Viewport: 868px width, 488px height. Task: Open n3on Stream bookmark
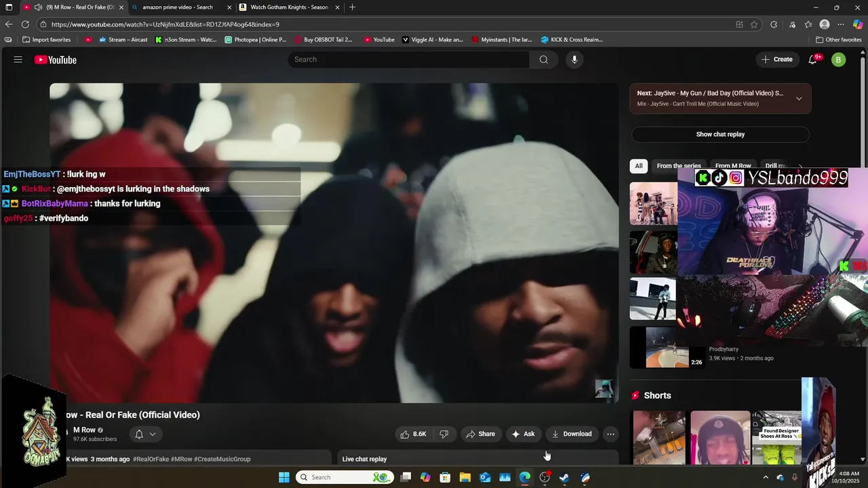coord(185,39)
